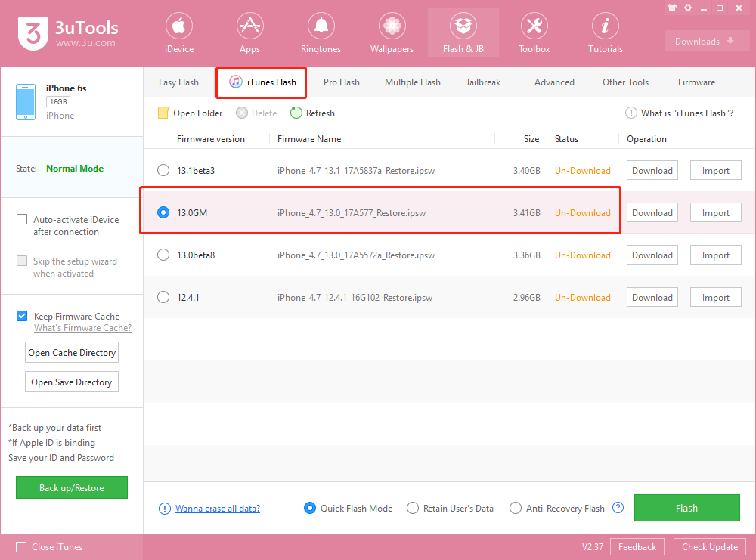The height and width of the screenshot is (560, 756).
Task: Select firmware 13.0beta8 radio button
Action: pos(163,255)
